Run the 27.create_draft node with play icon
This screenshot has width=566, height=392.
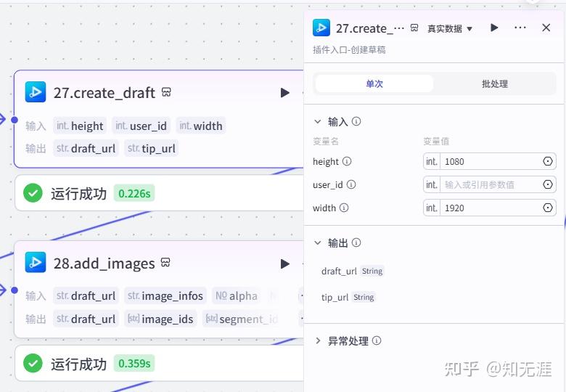pos(284,93)
